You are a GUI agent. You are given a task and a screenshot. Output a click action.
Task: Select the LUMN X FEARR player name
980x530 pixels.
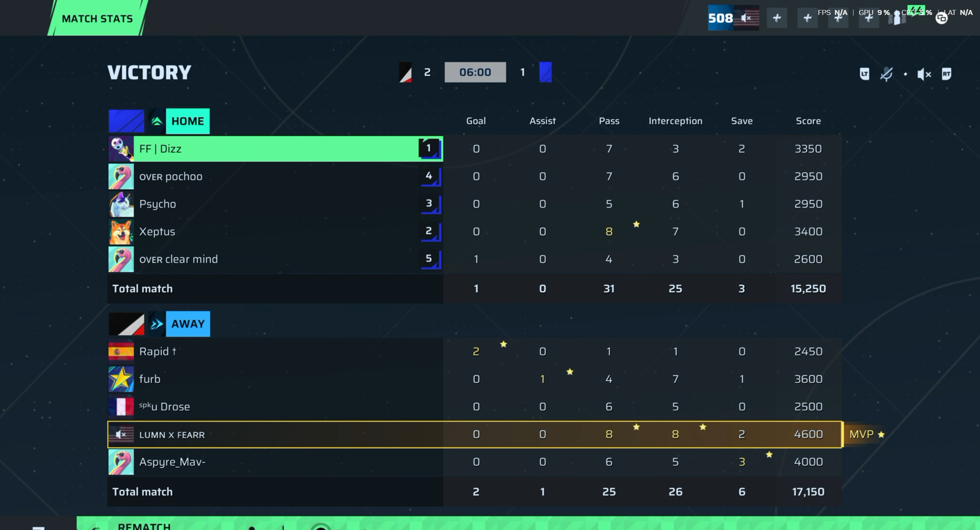click(172, 435)
